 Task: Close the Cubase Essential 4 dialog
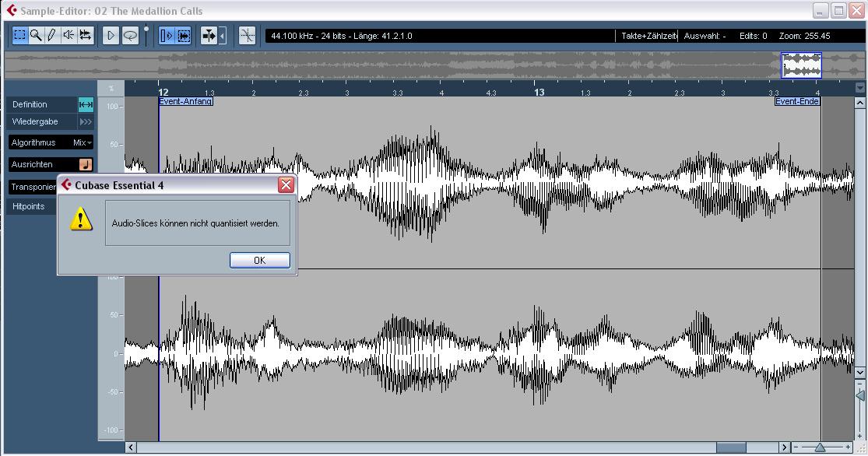(x=286, y=185)
